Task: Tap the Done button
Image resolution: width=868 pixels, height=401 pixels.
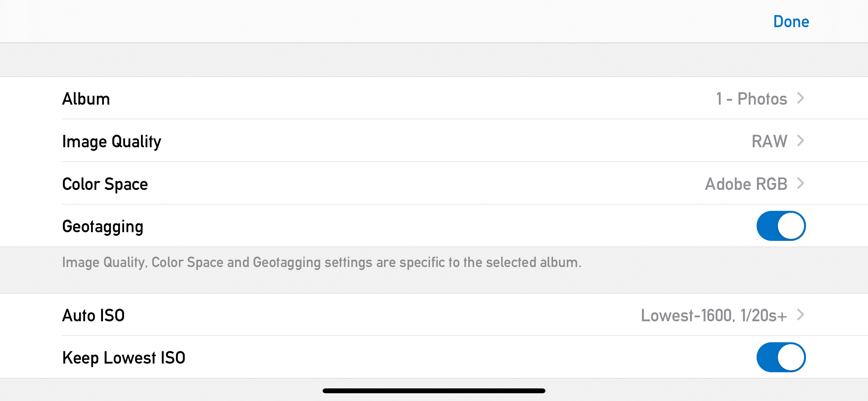Action: point(791,22)
